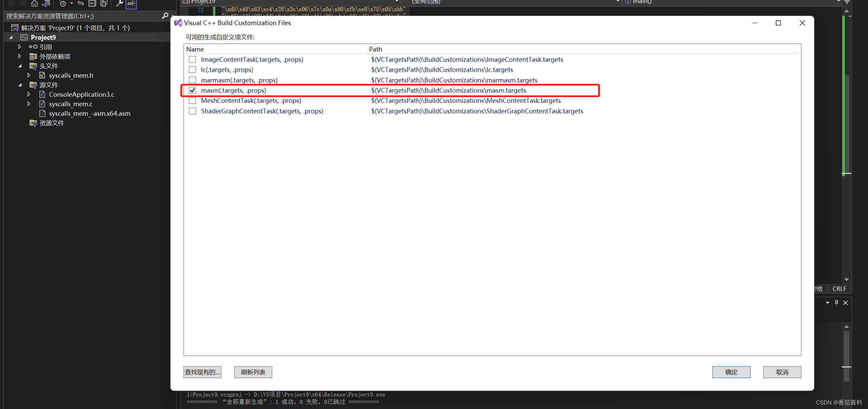Click the 查找现有的 button
Viewport: 868px width, 409px height.
pos(202,372)
